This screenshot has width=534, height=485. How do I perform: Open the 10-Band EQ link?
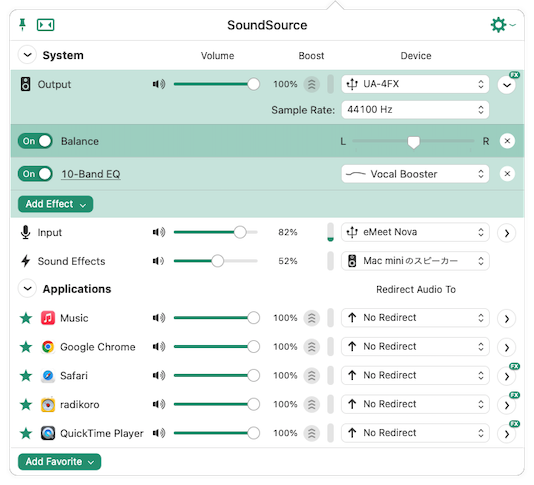coord(91,174)
